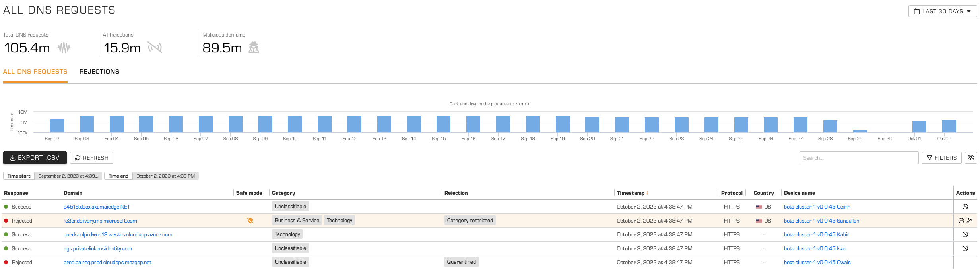Export data with Export .CSV button

(x=35, y=158)
